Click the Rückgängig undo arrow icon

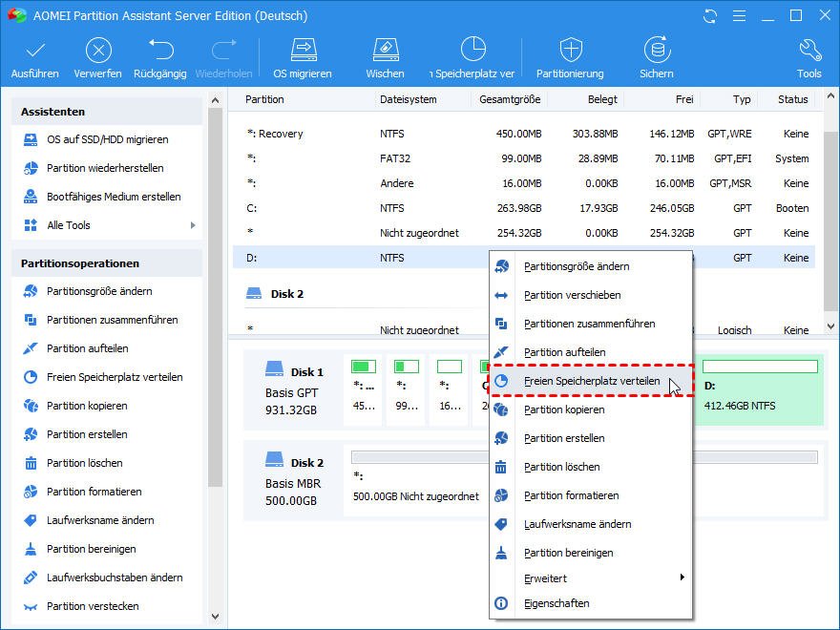point(160,52)
